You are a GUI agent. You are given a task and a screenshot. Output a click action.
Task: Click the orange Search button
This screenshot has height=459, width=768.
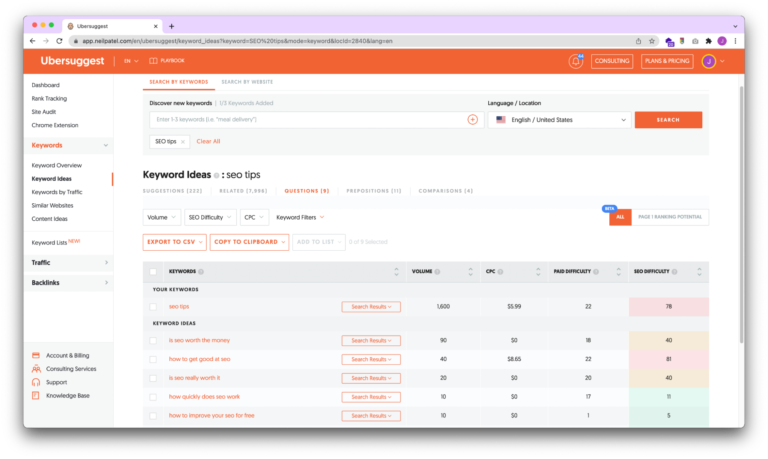[x=668, y=120]
